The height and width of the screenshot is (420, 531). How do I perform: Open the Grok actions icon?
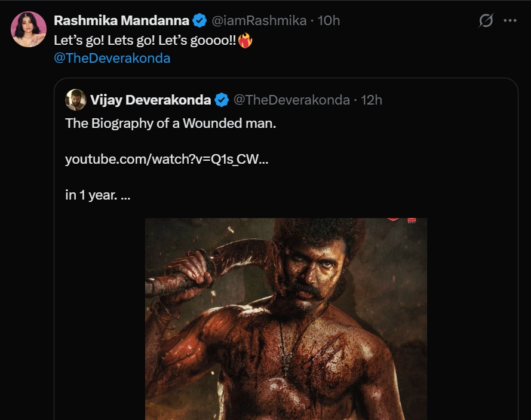tap(486, 20)
